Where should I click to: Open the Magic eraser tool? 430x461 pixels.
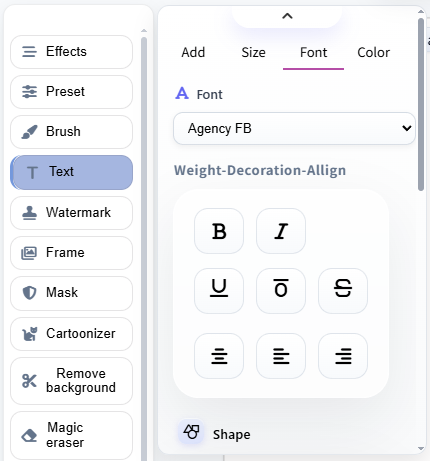pos(71,435)
